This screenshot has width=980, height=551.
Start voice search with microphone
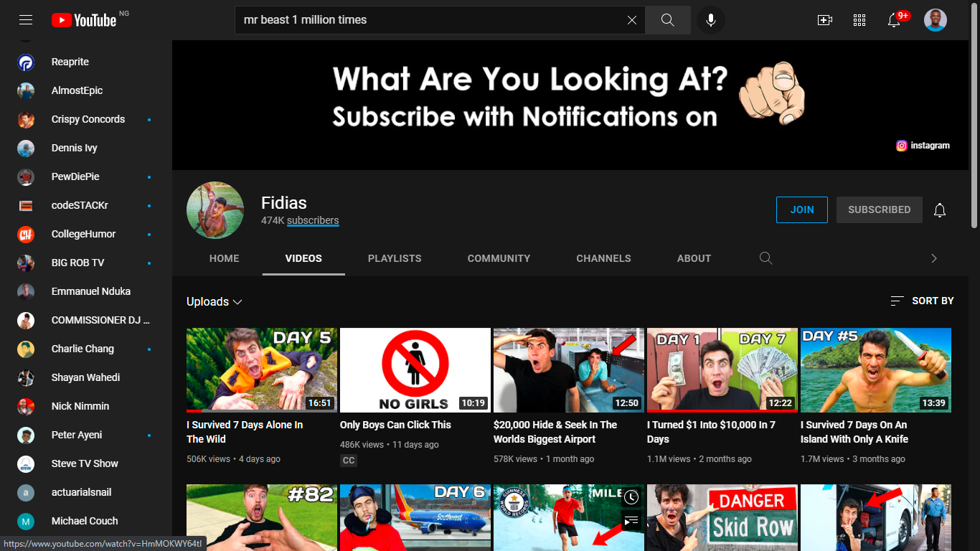(x=711, y=20)
